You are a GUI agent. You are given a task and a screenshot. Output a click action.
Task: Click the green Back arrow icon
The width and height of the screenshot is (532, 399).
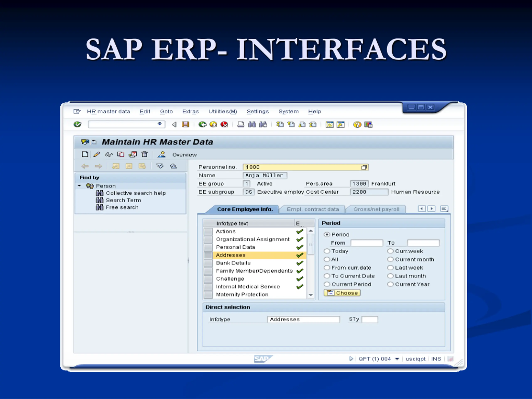(202, 124)
